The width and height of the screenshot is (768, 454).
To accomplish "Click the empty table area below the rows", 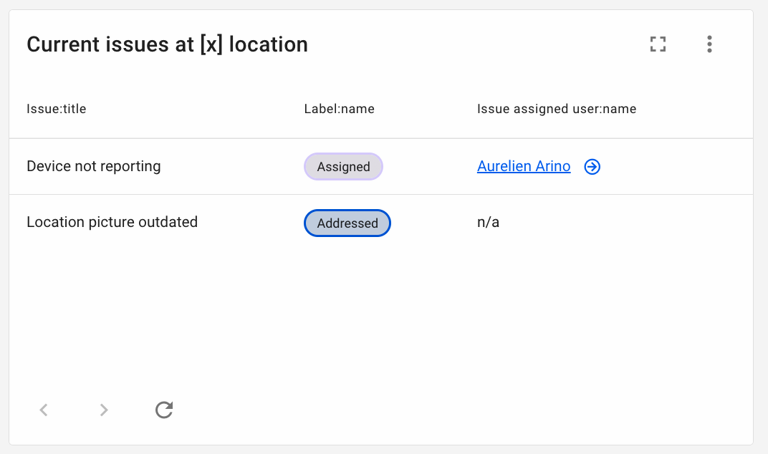I will [380, 310].
